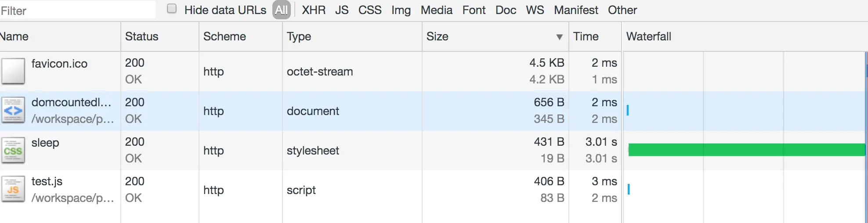Sort by the Waterfall column header
Image resolution: width=868 pixels, height=223 pixels.
click(x=648, y=36)
